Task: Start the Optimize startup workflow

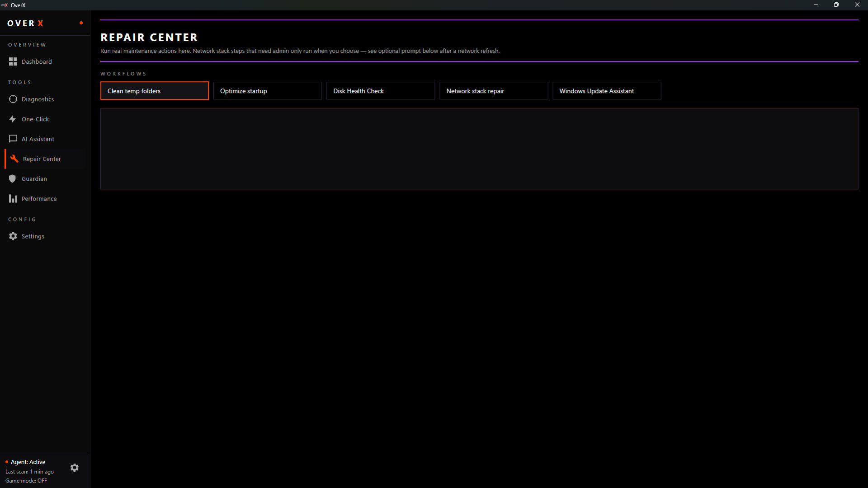Action: [267, 91]
